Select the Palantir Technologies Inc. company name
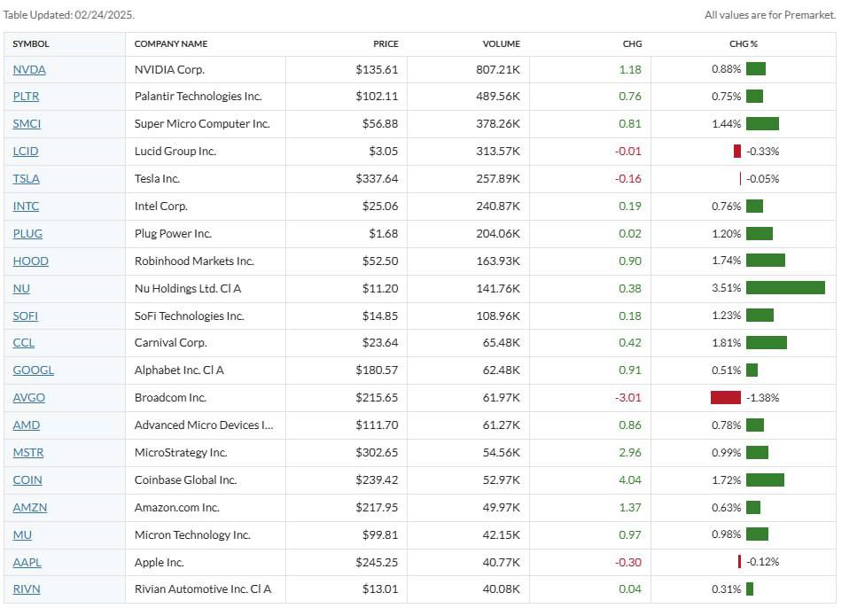 click(199, 97)
